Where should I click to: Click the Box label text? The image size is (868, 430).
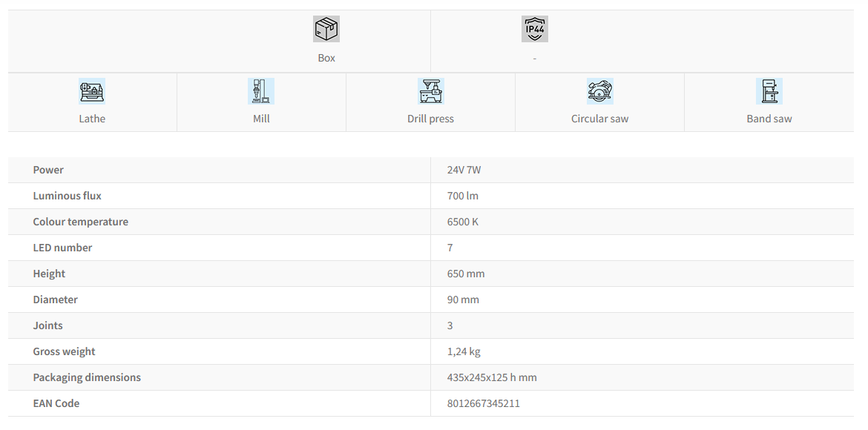[326, 58]
